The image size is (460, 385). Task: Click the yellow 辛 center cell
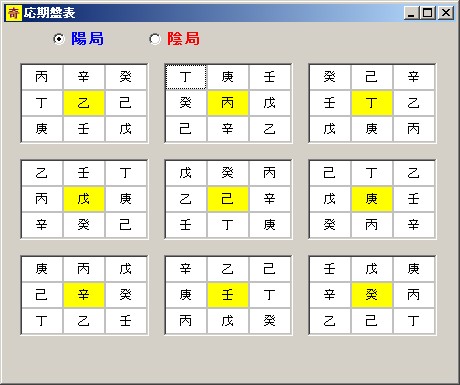point(83,295)
